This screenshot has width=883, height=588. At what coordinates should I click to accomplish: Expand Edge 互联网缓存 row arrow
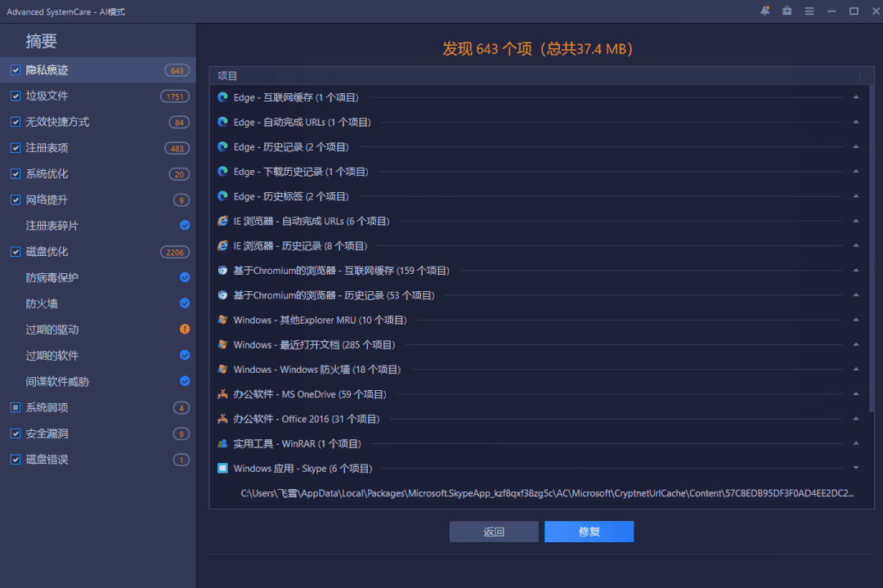coord(856,97)
